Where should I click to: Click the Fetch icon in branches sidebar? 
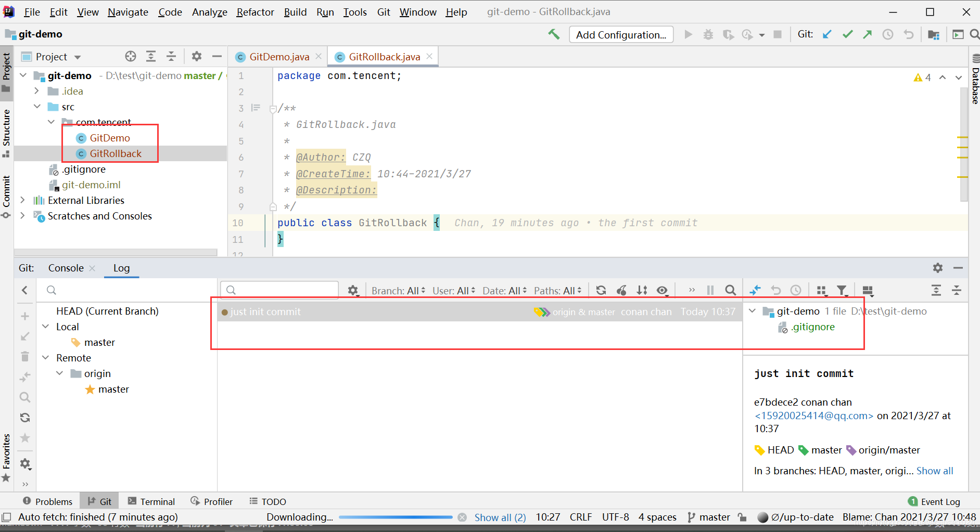25,418
